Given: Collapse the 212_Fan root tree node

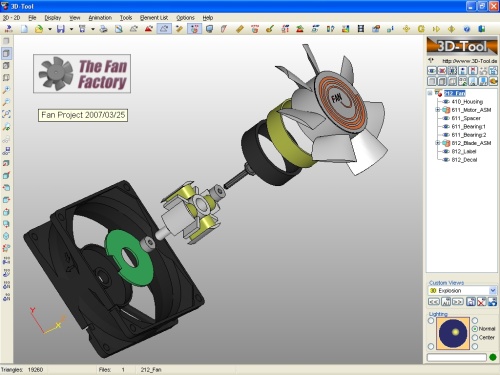Looking at the screenshot, I should tap(430, 93).
